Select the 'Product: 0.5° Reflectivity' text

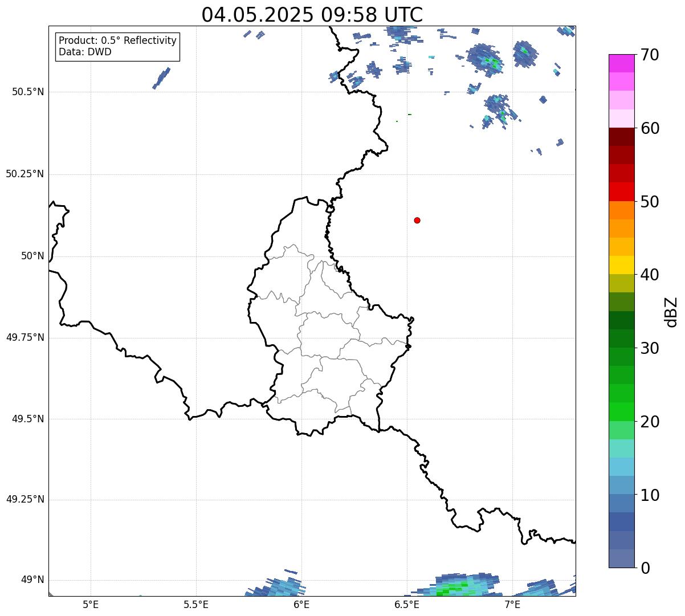coord(117,41)
